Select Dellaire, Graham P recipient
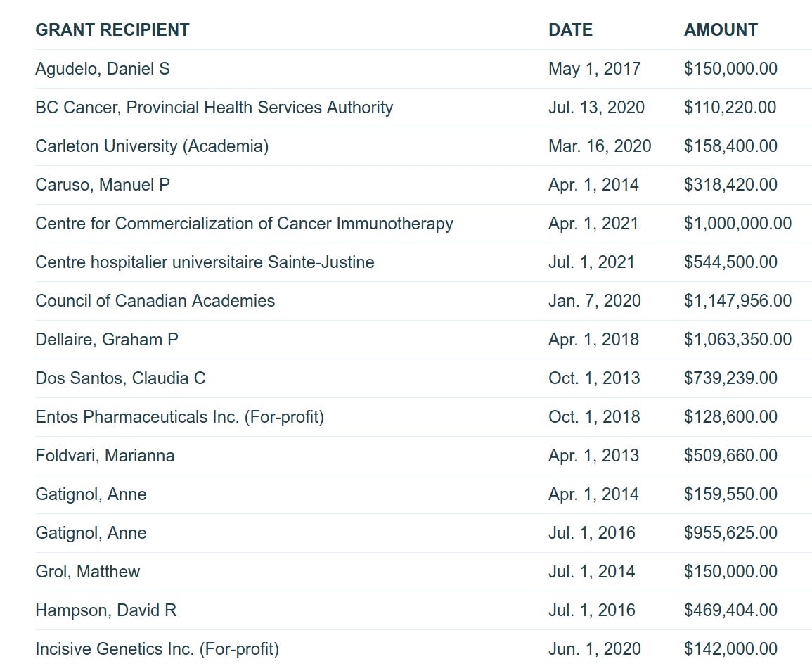 click(x=107, y=339)
